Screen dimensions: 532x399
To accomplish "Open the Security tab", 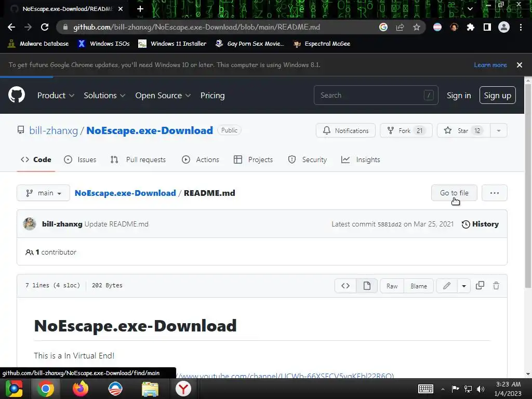I will coord(308,159).
